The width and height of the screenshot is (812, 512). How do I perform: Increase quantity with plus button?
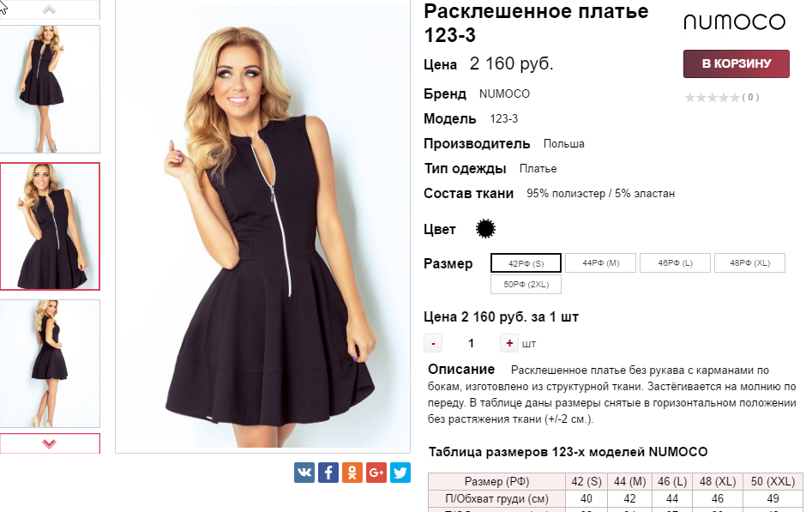pyautogui.click(x=509, y=343)
